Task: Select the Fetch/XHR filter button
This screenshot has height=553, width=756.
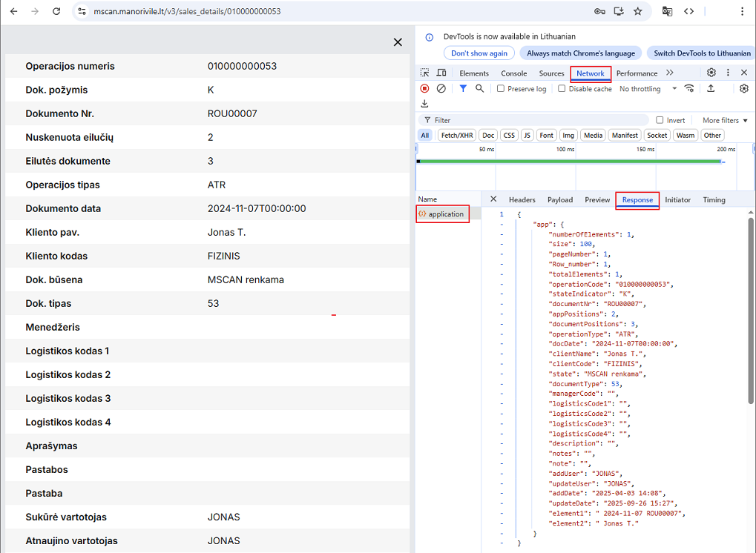Action: (456, 135)
